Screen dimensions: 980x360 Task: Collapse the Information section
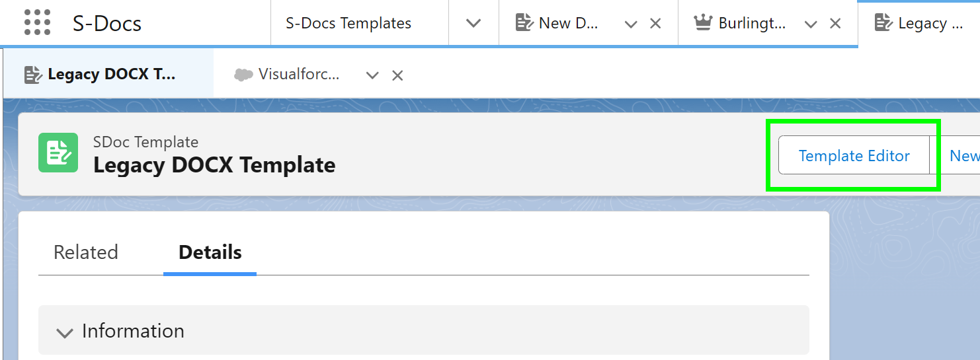pos(65,332)
